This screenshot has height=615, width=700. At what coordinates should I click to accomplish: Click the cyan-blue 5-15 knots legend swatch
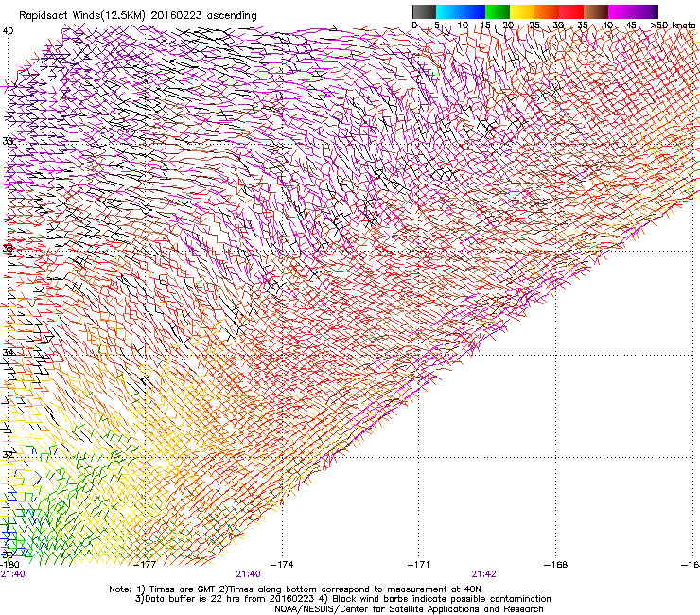461,11
